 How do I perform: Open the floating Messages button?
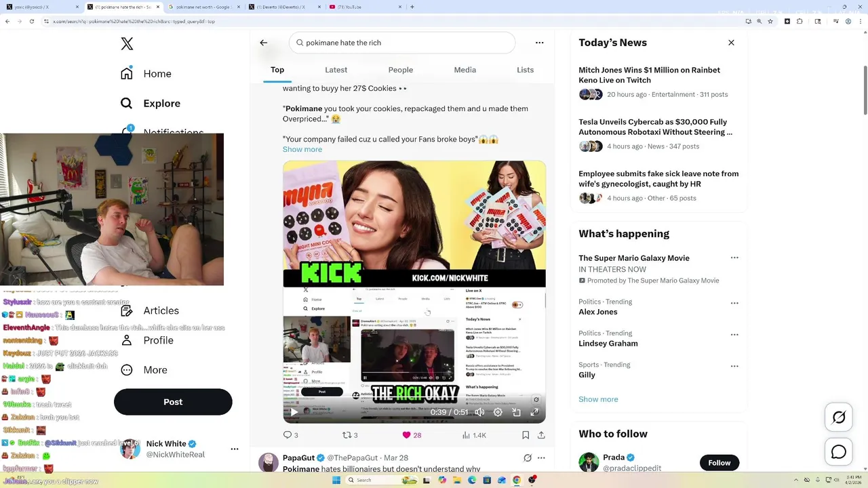pos(839,451)
